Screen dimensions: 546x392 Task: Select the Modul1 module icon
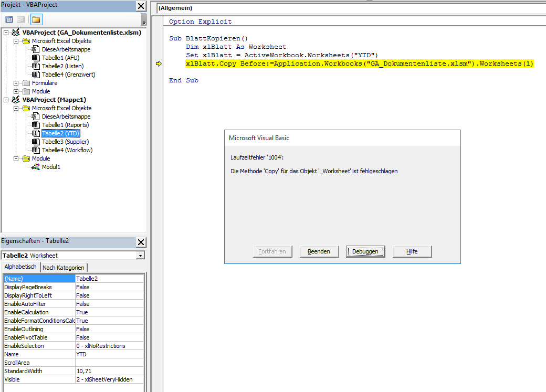pos(35,167)
